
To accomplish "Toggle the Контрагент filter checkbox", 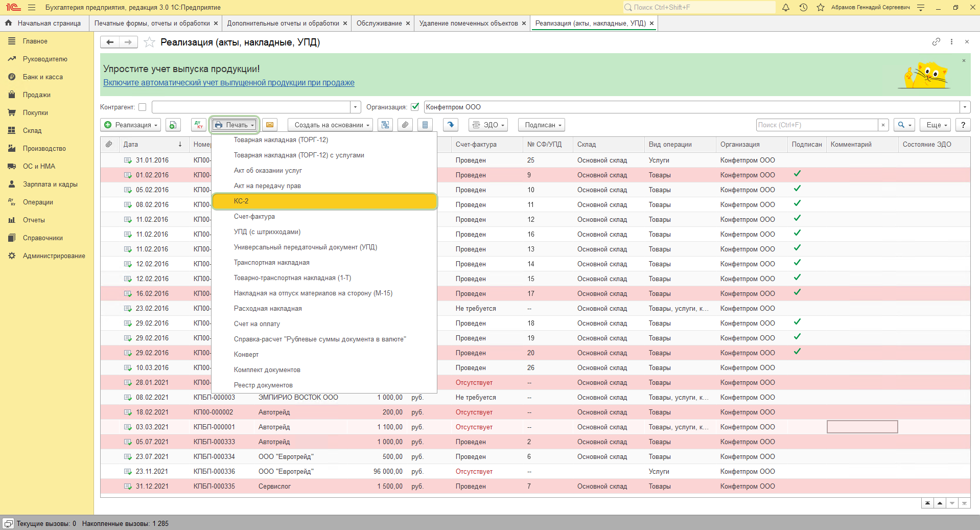I will click(x=143, y=107).
